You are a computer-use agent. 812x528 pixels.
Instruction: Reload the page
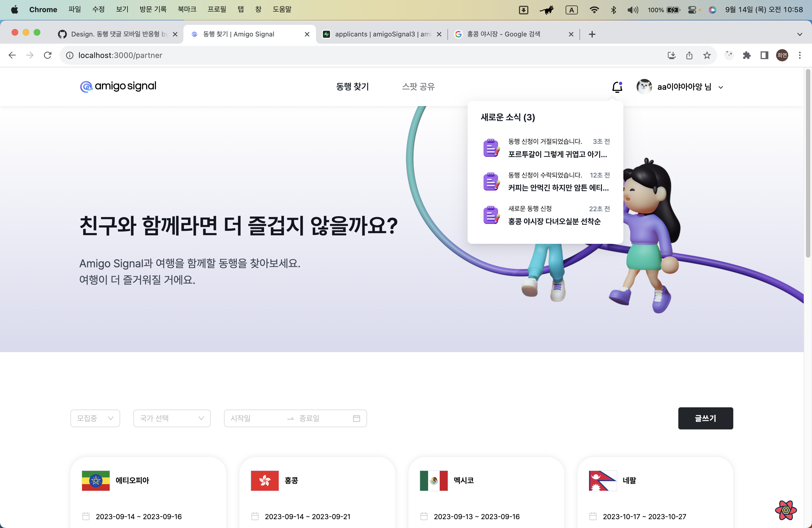tap(48, 55)
